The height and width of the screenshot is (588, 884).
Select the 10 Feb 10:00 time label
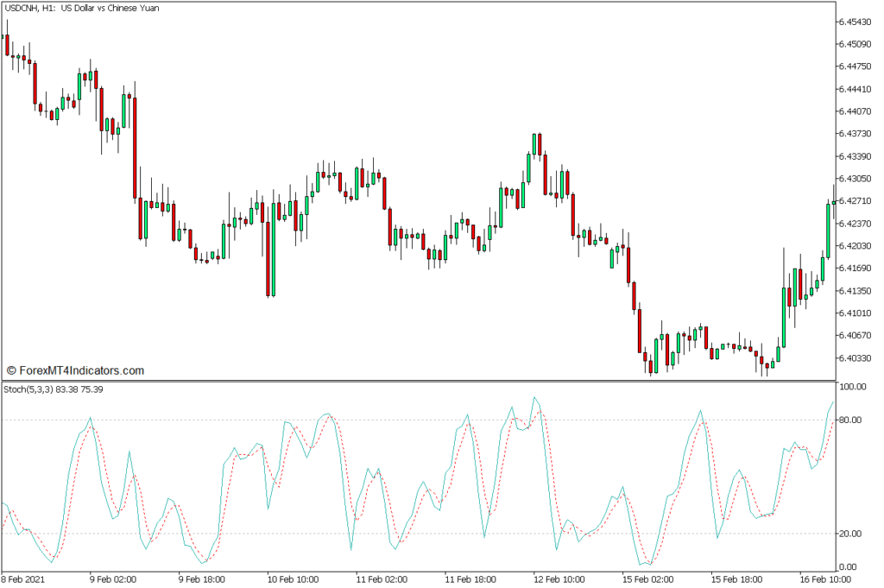pos(294,579)
